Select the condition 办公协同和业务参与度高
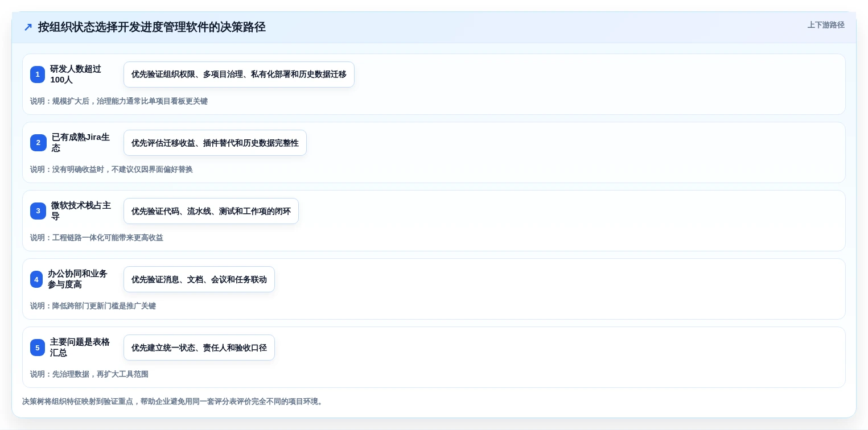The height and width of the screenshot is (430, 868). point(78,279)
